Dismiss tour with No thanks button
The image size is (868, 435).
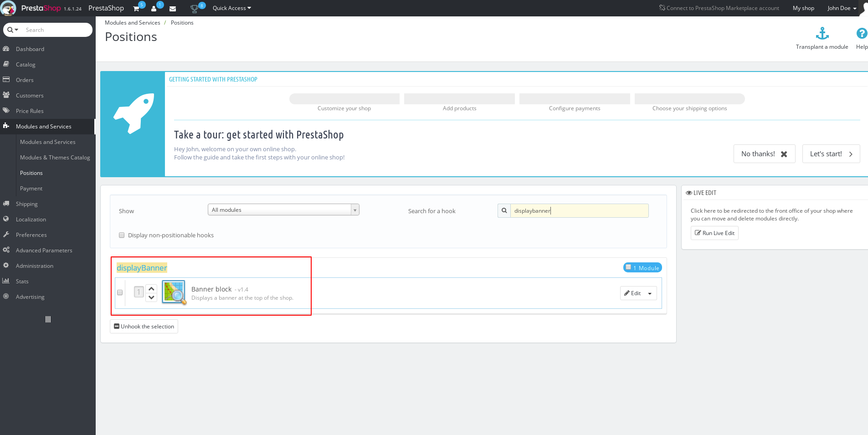click(x=764, y=154)
